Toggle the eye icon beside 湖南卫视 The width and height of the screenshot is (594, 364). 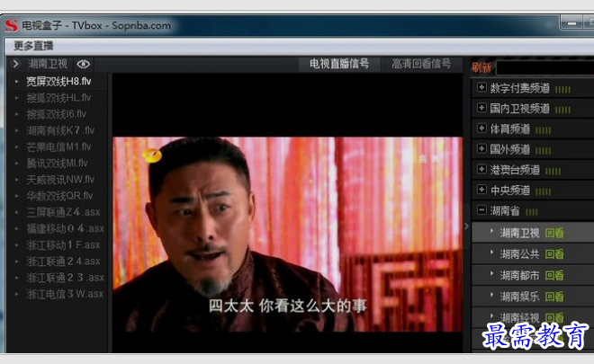(84, 64)
